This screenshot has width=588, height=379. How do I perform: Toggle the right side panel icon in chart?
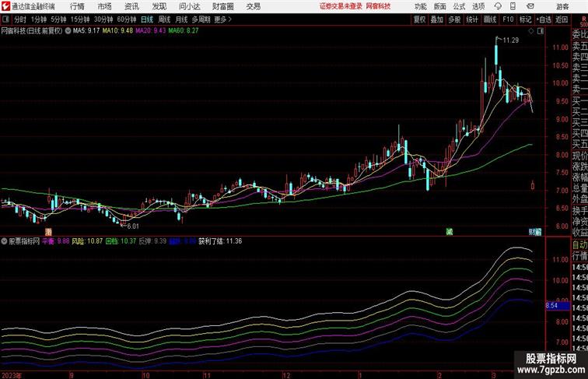pyautogui.click(x=541, y=31)
